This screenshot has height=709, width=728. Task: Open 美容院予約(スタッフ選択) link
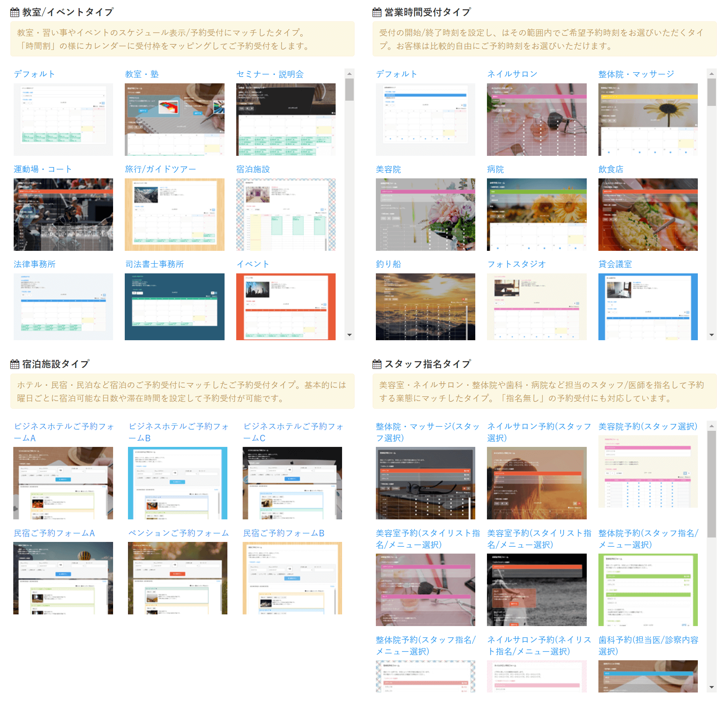pos(648,426)
